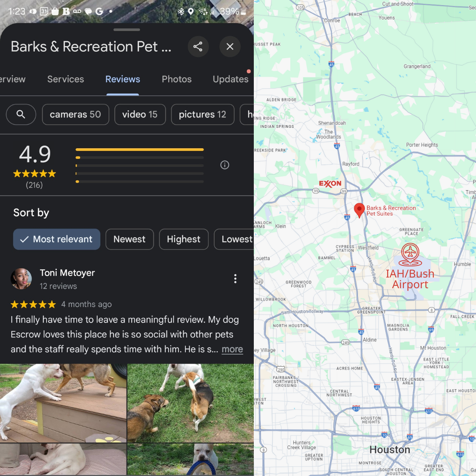Sort reviews by Newest

coord(129,239)
